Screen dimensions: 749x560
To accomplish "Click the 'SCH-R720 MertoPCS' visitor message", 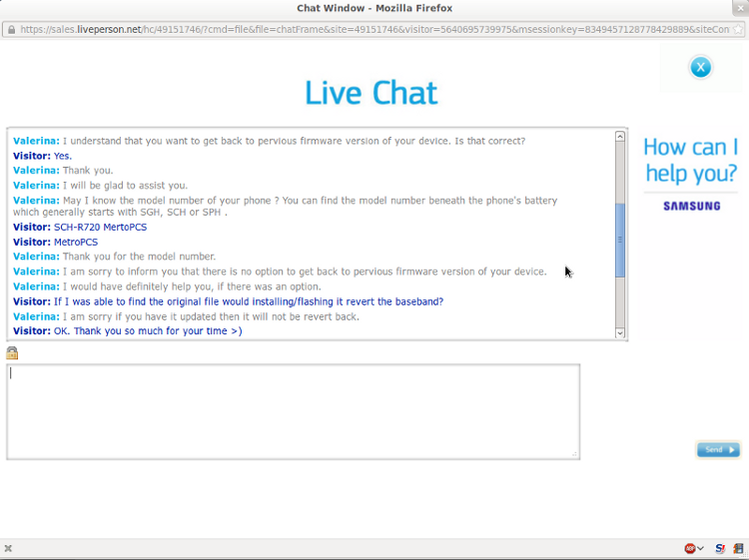I will pos(80,228).
